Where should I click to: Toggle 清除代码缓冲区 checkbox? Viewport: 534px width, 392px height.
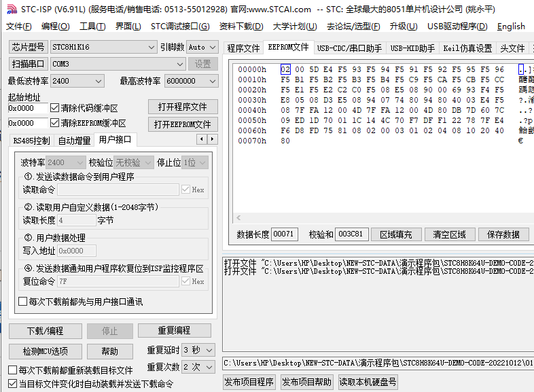pos(54,108)
